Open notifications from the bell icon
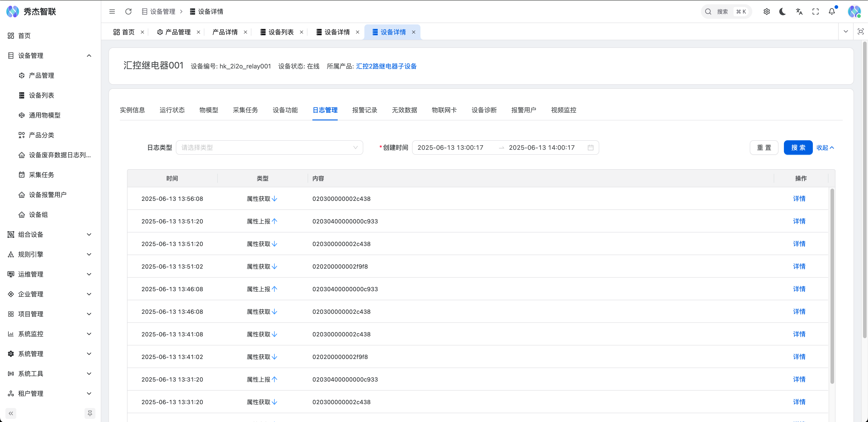This screenshot has height=422, width=868. (832, 12)
